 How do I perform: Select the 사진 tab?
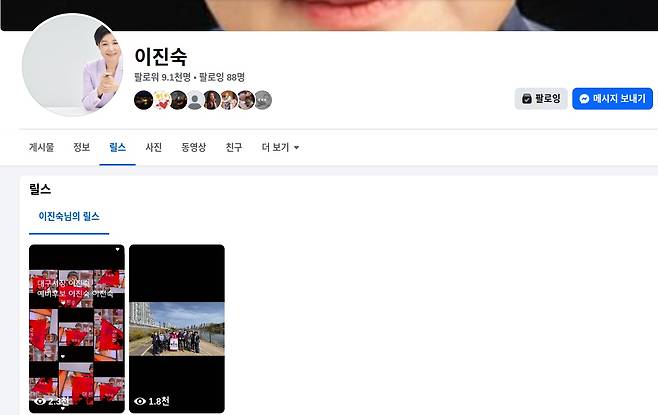154,147
